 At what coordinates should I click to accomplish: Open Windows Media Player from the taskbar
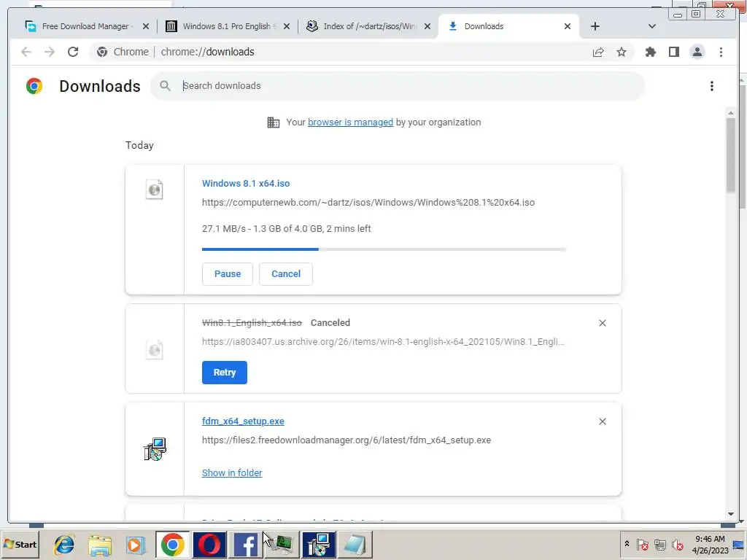pos(136,545)
